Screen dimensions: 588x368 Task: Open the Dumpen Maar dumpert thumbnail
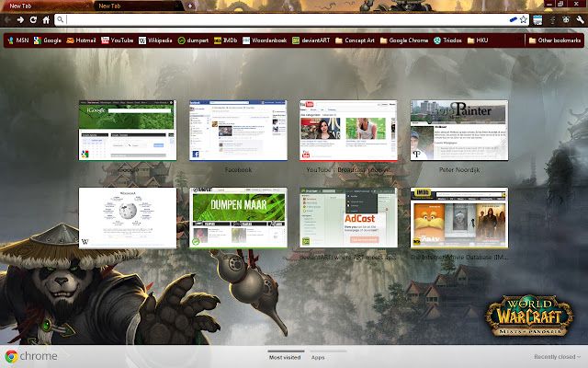238,218
